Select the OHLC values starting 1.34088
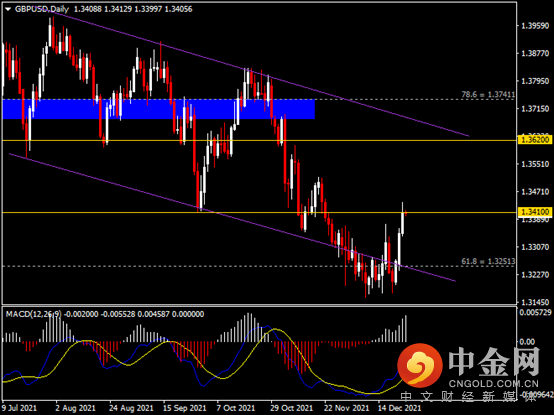Image resolution: width=554 pixels, height=415 pixels. (132, 9)
